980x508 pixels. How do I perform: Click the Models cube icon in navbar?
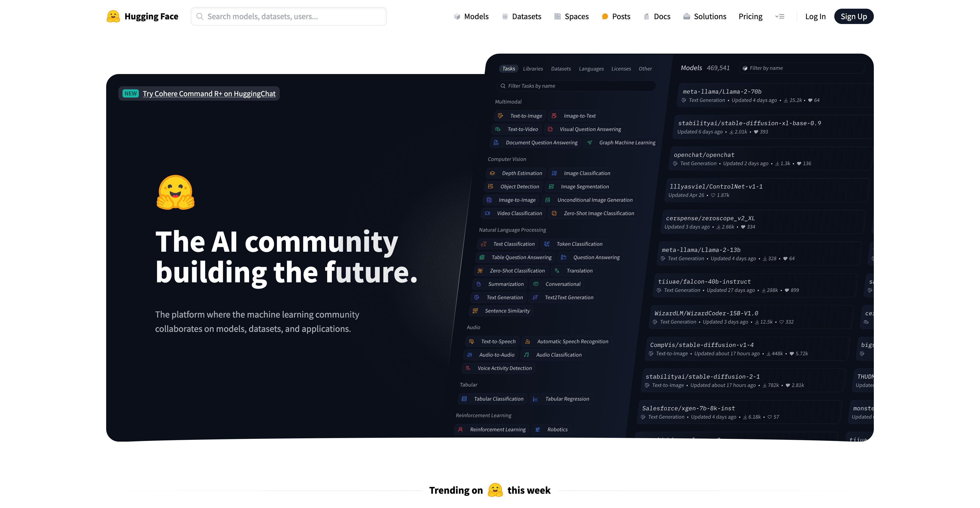457,16
